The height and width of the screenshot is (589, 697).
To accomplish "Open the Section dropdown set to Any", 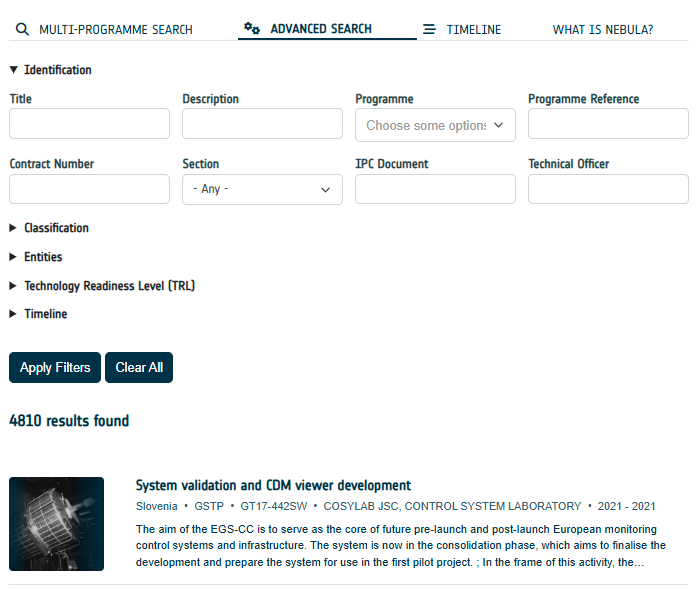I will (x=262, y=189).
